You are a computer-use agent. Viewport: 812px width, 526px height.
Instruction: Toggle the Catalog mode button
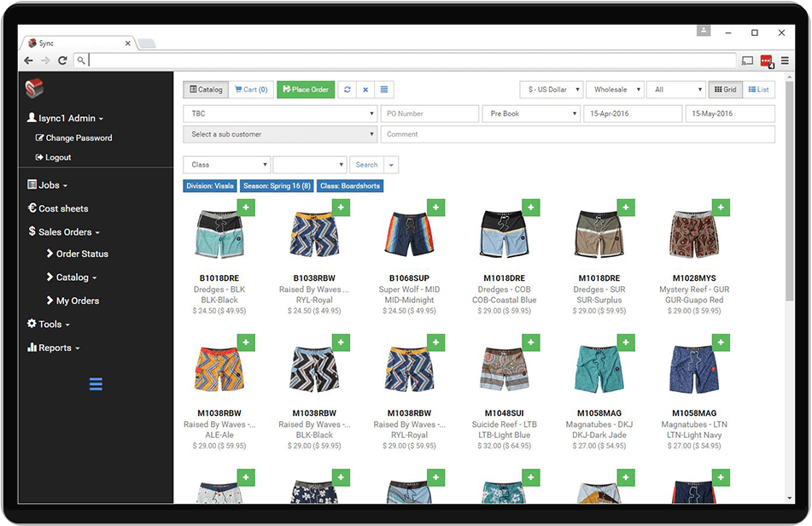pos(206,89)
